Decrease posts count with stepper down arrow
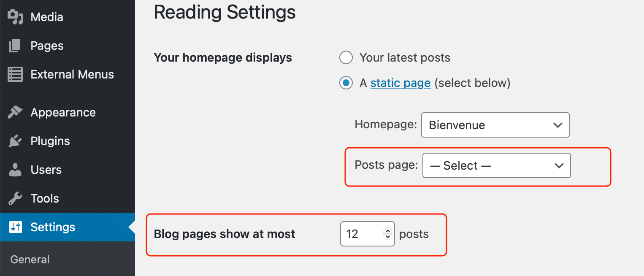 pyautogui.click(x=388, y=237)
